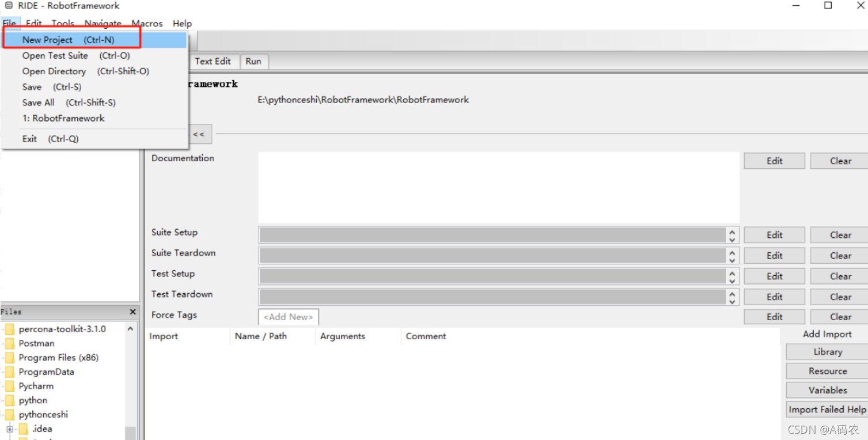Choose Open Directory in the File menu

pos(54,71)
